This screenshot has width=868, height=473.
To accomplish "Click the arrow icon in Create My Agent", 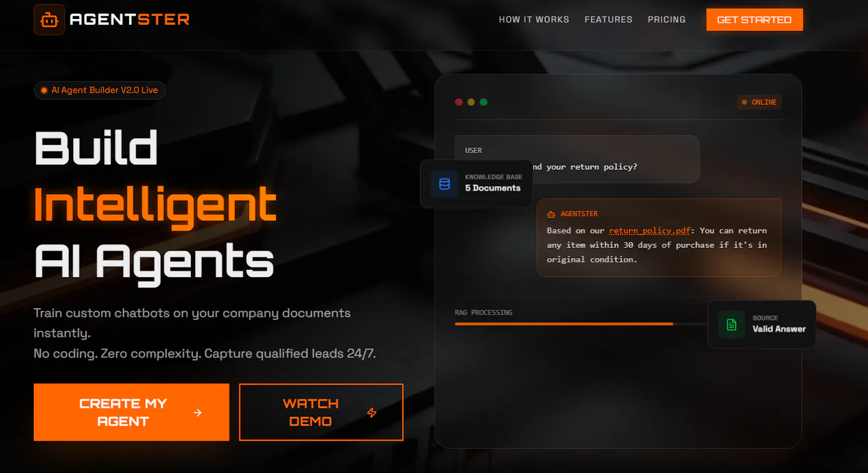I will click(197, 413).
